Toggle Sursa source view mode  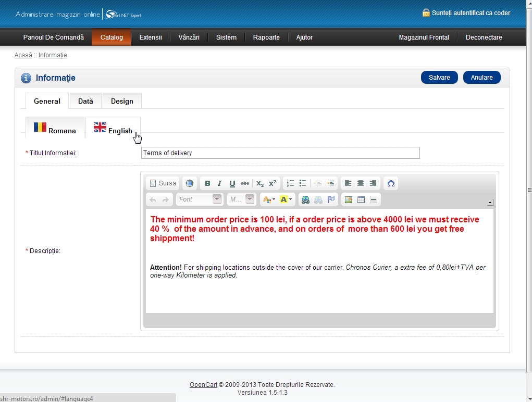163,183
